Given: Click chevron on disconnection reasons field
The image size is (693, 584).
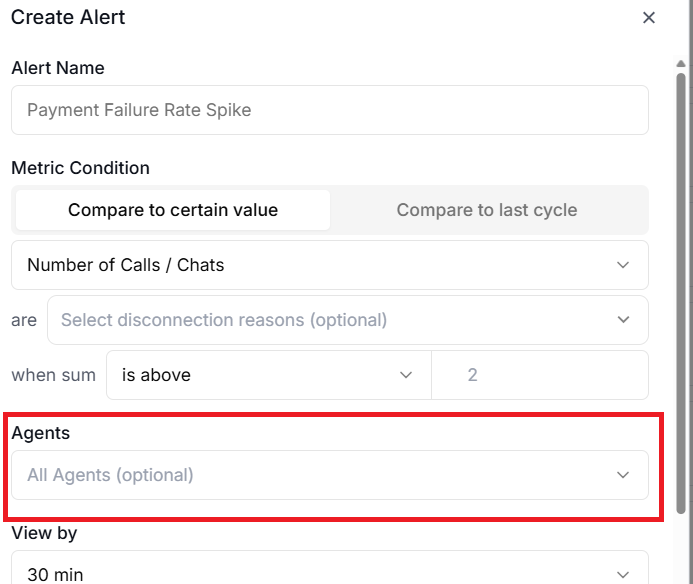Looking at the screenshot, I should coord(623,320).
